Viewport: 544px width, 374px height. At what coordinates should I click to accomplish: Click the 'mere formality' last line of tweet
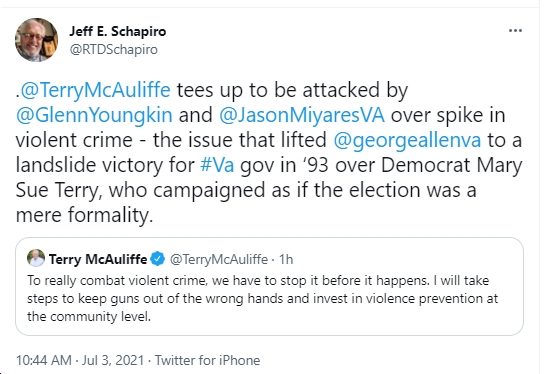pos(84,215)
